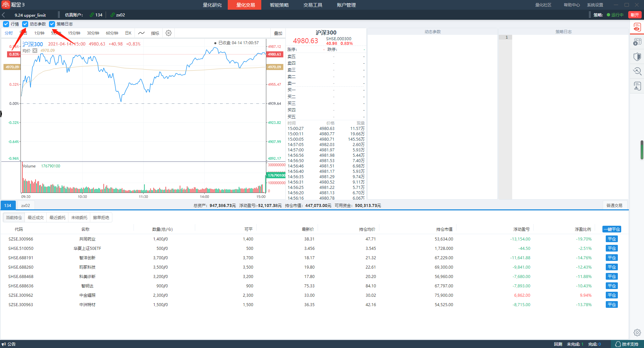Click the right-edge vertical scrollbar thumb
The width and height of the screenshot is (644, 348).
(642, 150)
